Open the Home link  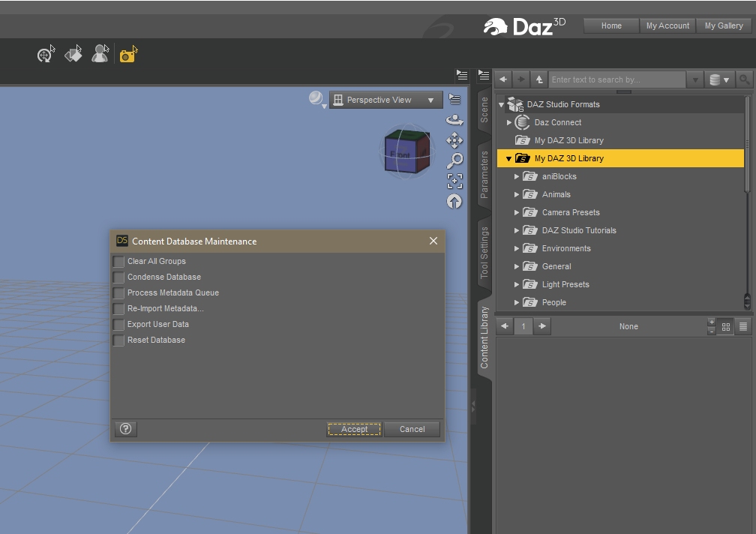611,25
